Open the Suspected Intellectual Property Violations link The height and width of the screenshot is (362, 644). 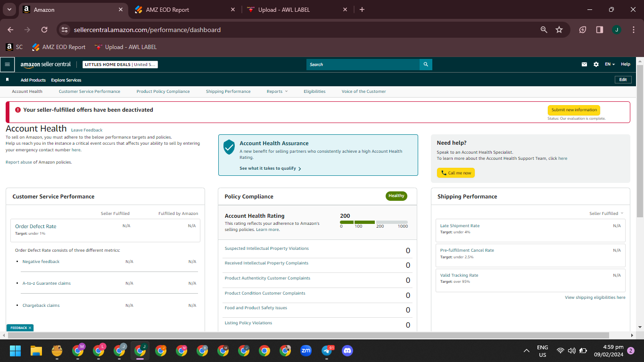click(267, 248)
